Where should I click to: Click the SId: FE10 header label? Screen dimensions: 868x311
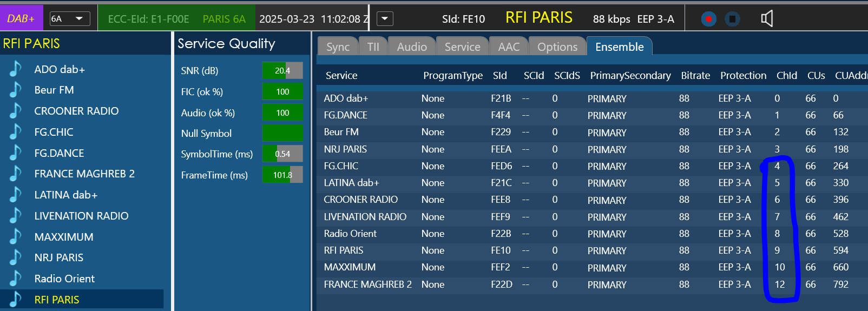pyautogui.click(x=463, y=19)
